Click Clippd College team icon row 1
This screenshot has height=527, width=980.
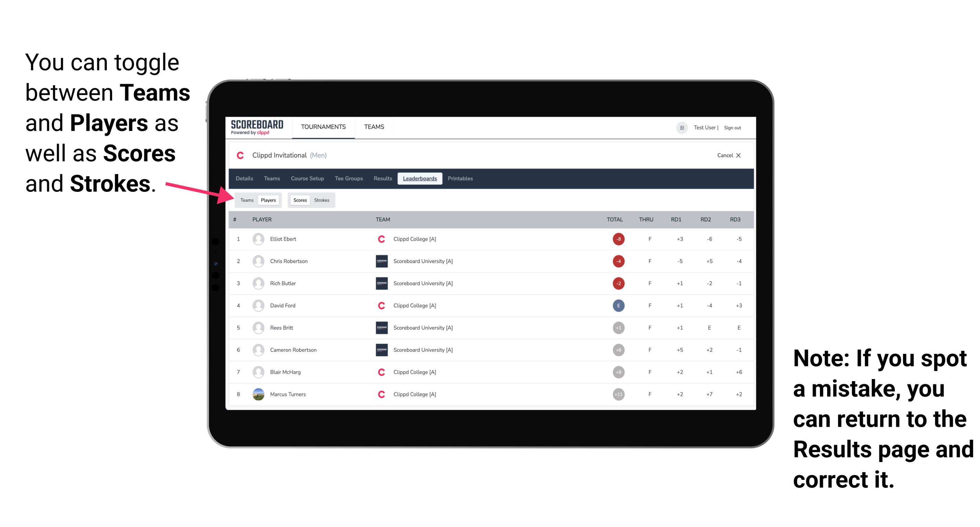(380, 239)
